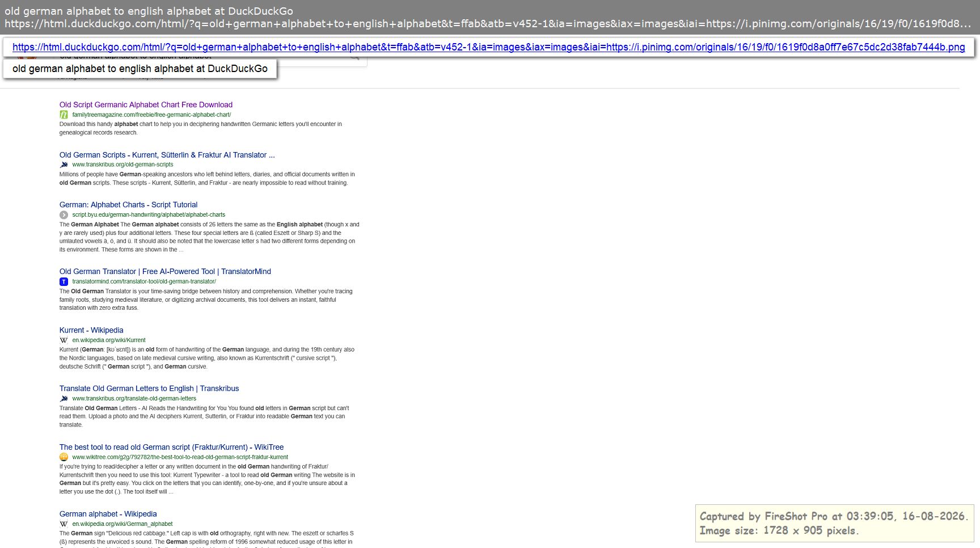The height and width of the screenshot is (548, 980).
Task: Click the snippet 'Millions of people have German-speaking ancestors'
Action: [207, 179]
